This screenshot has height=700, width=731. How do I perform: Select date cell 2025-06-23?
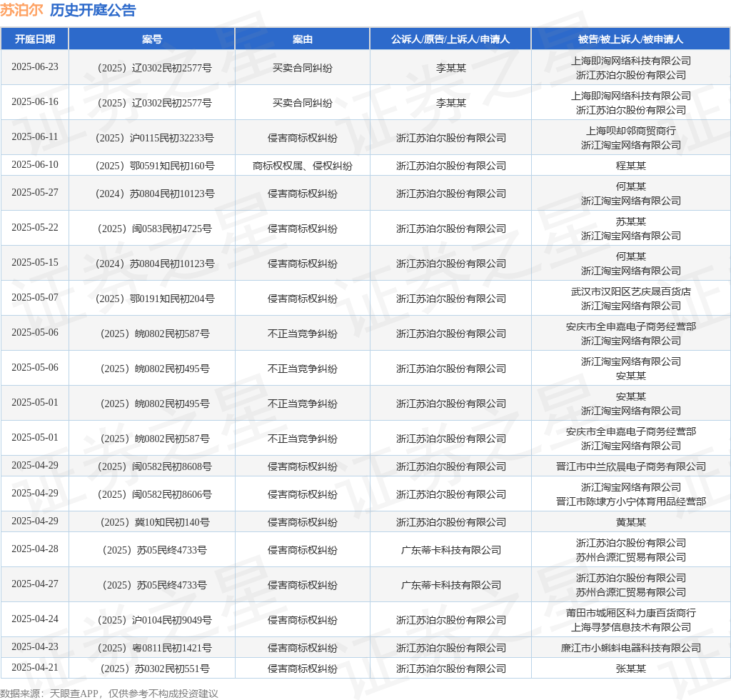tap(35, 66)
